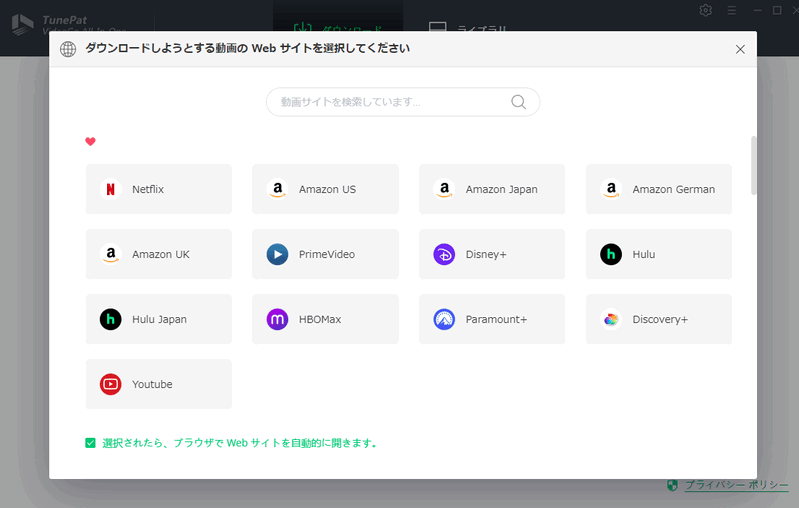Click the Paramount+ logo icon

click(444, 319)
